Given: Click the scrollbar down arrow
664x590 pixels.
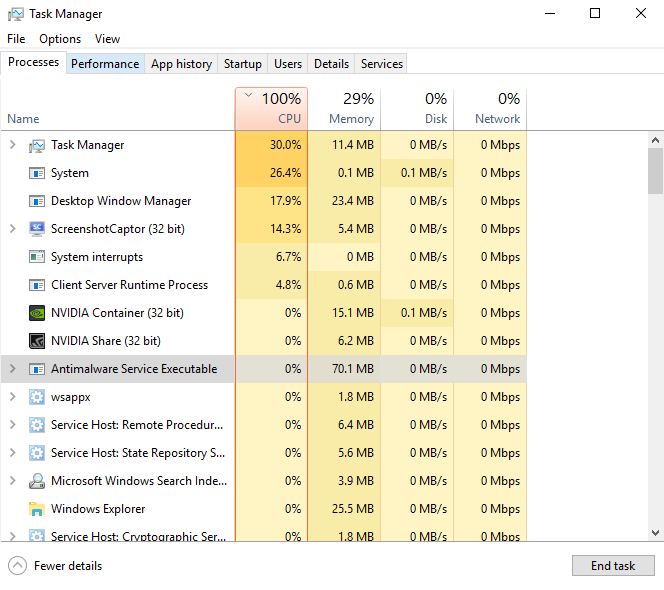Looking at the screenshot, I should click(655, 533).
